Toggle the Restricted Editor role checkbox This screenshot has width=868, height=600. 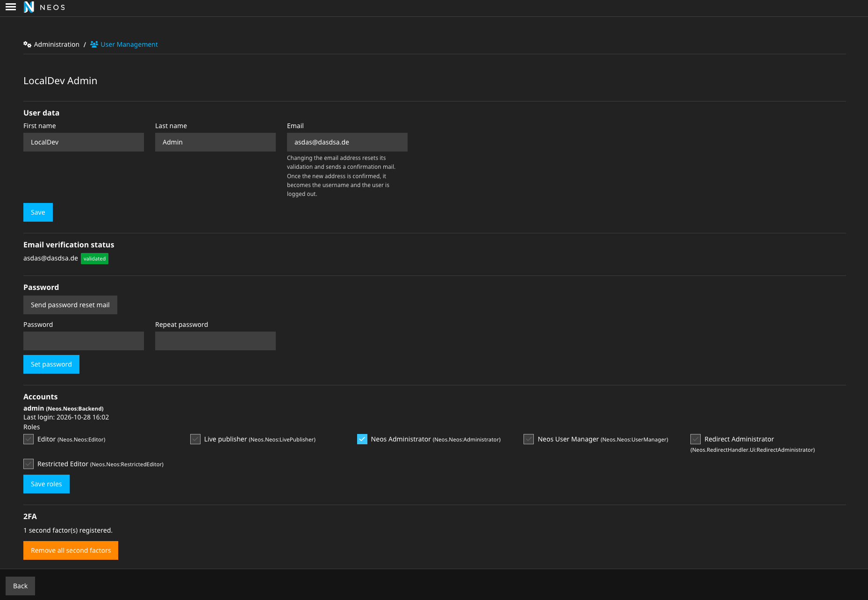(x=29, y=464)
